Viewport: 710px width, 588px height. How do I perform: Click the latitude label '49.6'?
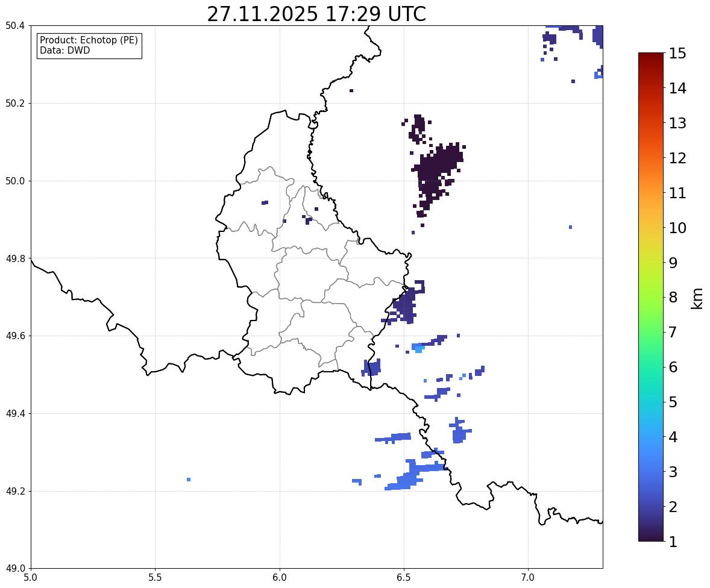pyautogui.click(x=15, y=336)
